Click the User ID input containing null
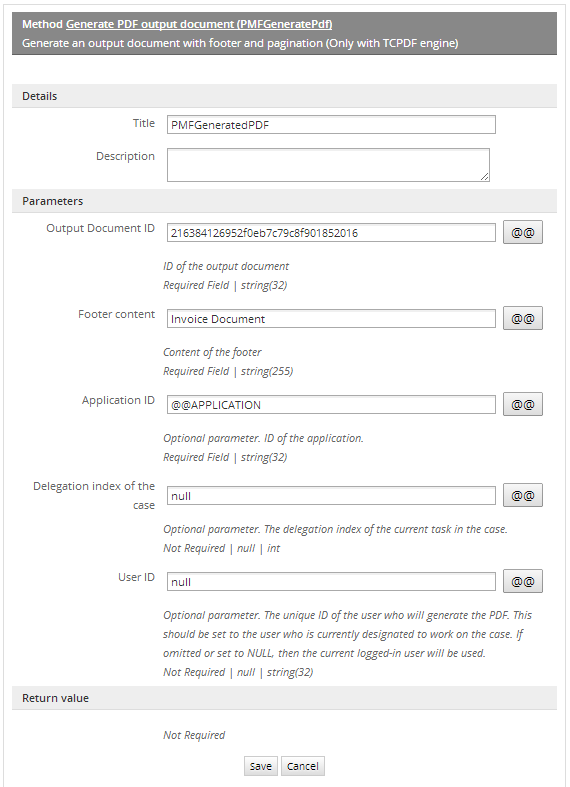 click(331, 581)
